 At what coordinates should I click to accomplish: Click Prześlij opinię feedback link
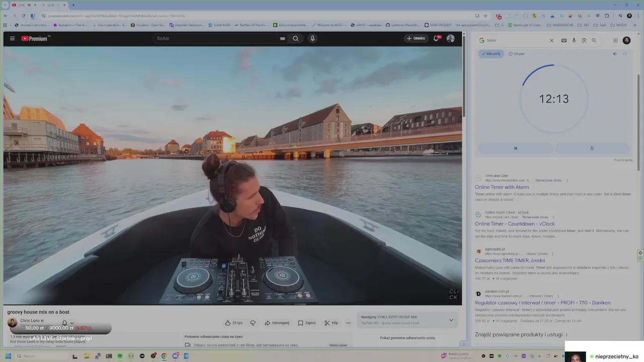(x=623, y=160)
